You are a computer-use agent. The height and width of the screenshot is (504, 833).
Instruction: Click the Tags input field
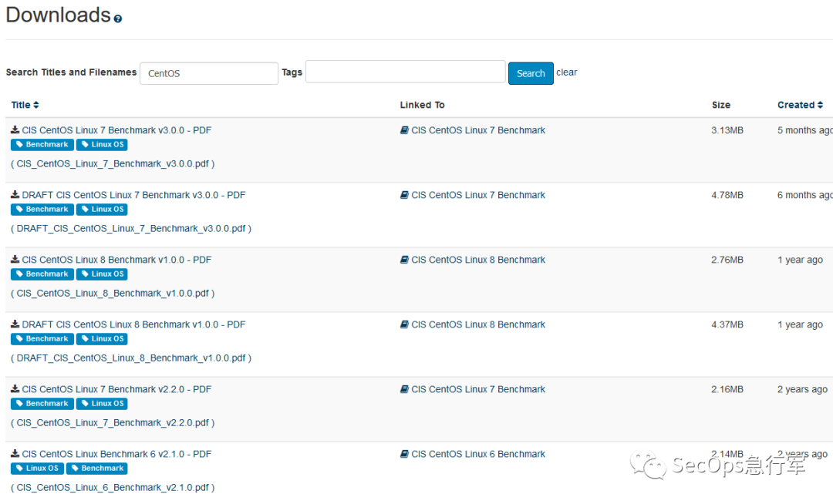(406, 72)
